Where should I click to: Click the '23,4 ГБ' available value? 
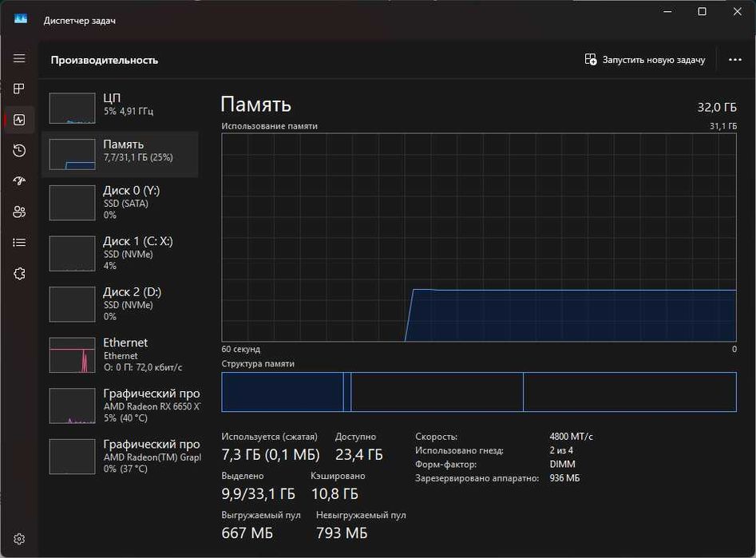[358, 454]
